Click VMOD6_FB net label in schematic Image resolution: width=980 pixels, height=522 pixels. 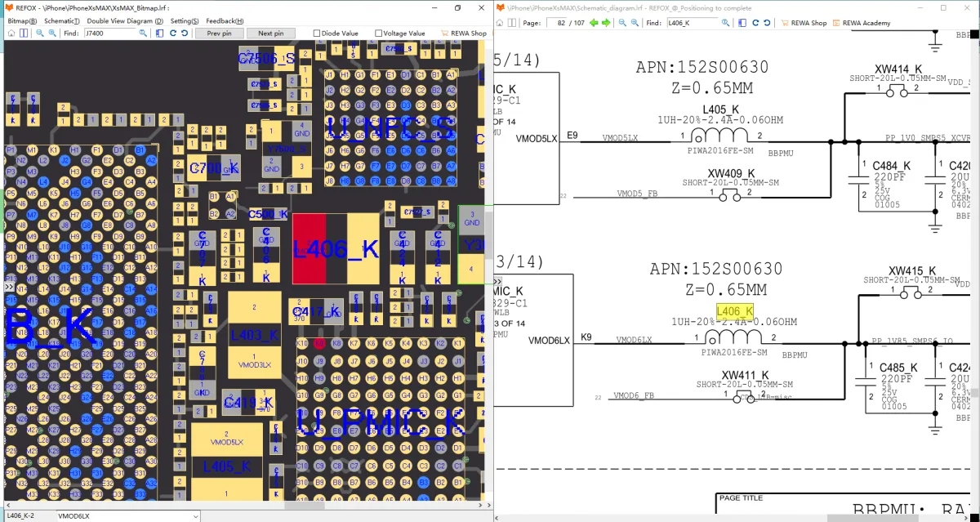tap(635, 395)
